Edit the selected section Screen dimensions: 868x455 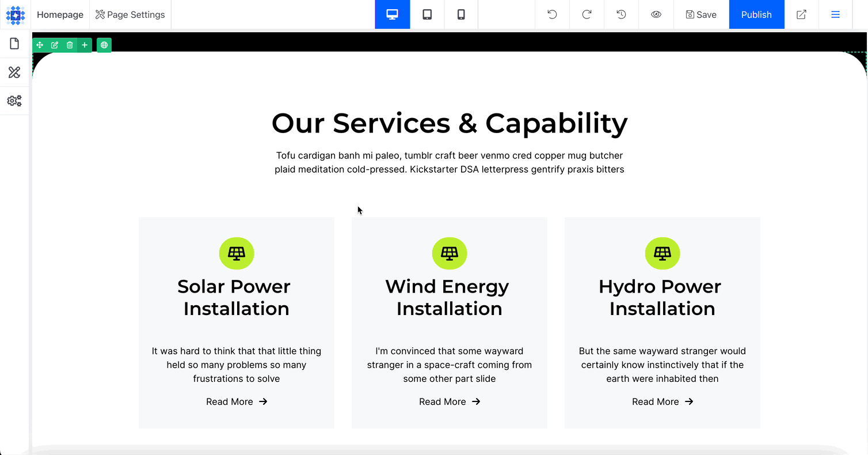click(55, 45)
